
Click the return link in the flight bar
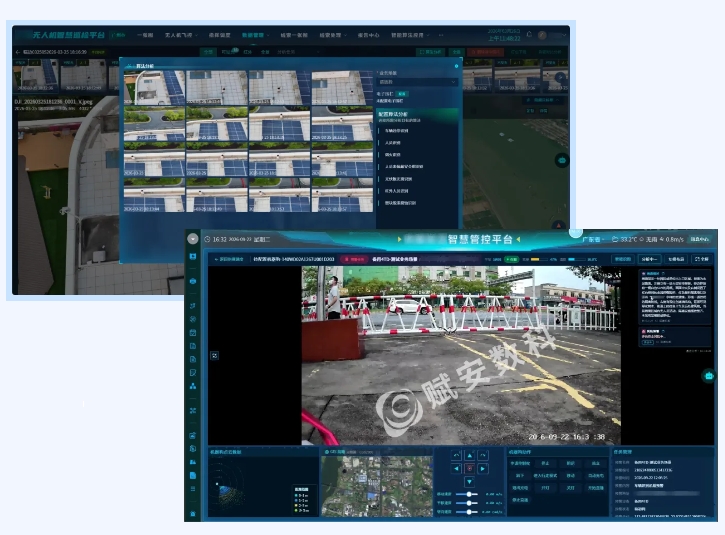(x=229, y=259)
